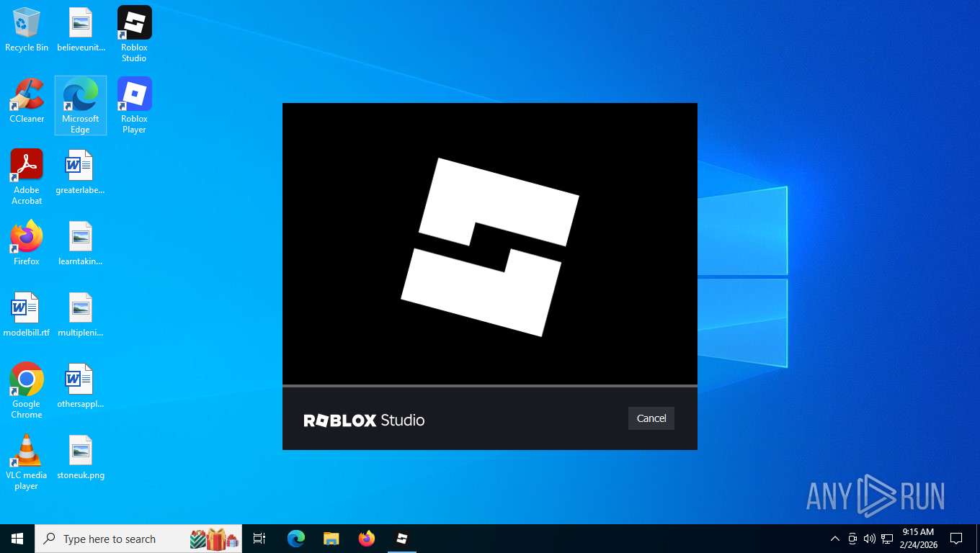This screenshot has width=980, height=553.
Task: Click the ROBLOX Studio wordmark text
Action: tap(364, 420)
